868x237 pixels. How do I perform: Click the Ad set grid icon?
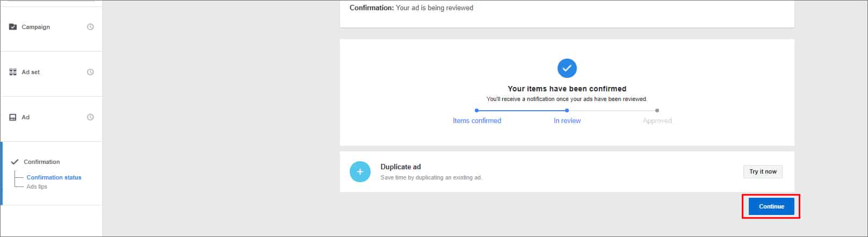click(x=13, y=72)
